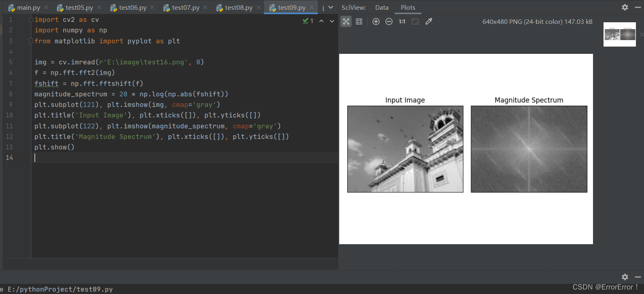The height and width of the screenshot is (294, 644).
Task: Go to previous highlighted problem arrow
Action: click(321, 21)
